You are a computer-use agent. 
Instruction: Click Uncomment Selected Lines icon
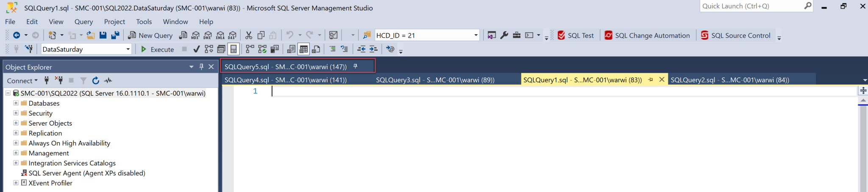345,49
